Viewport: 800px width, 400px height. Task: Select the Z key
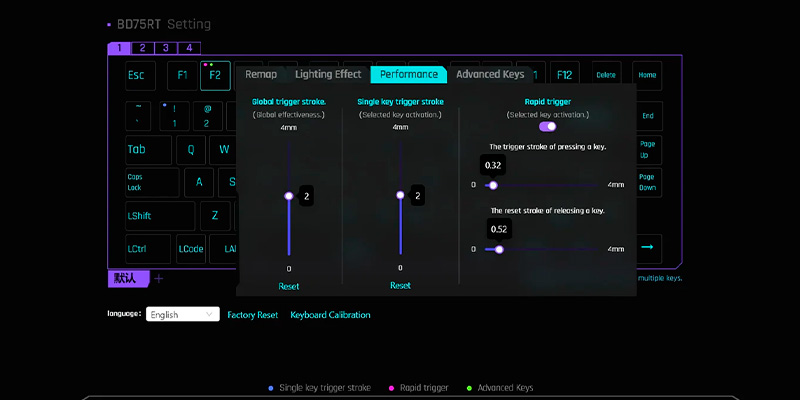(x=215, y=215)
